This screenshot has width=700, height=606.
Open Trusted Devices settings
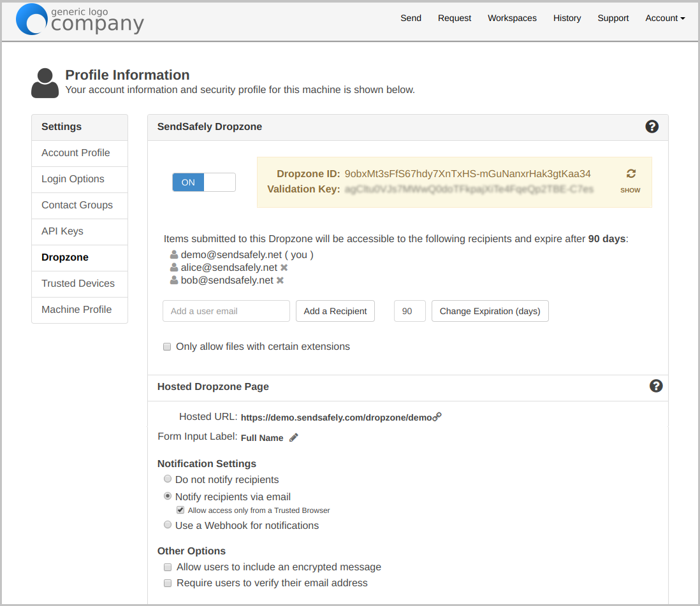click(x=80, y=284)
